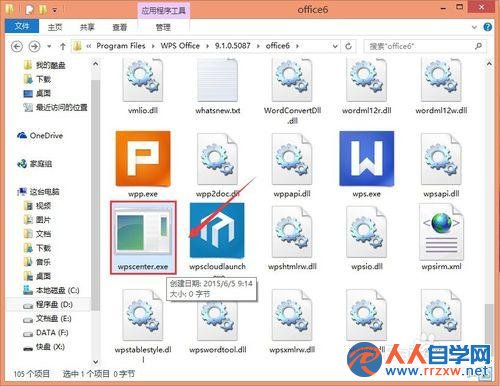The height and width of the screenshot is (386, 500).
Task: Go forward with the Forward arrow
Action: tap(35, 46)
